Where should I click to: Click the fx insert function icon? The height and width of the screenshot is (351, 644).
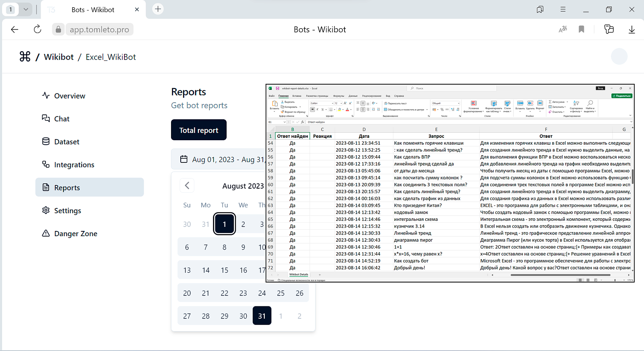tap(302, 122)
